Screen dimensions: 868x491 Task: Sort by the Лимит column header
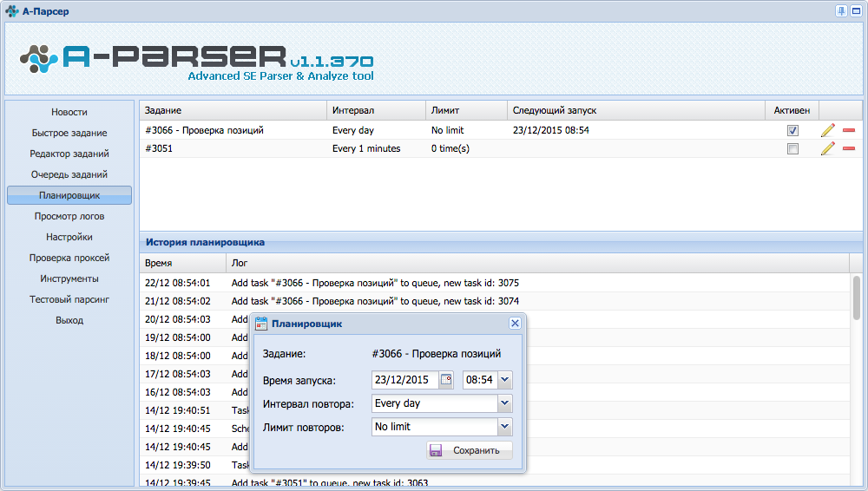click(x=467, y=110)
